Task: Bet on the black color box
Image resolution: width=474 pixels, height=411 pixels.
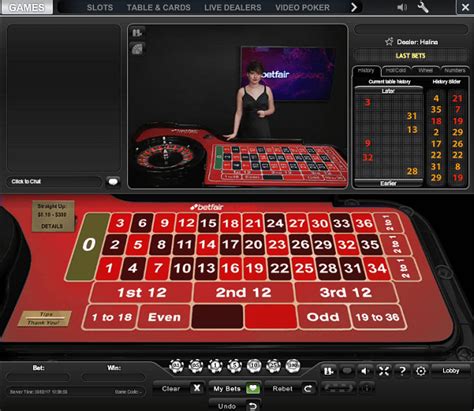Action: point(217,317)
